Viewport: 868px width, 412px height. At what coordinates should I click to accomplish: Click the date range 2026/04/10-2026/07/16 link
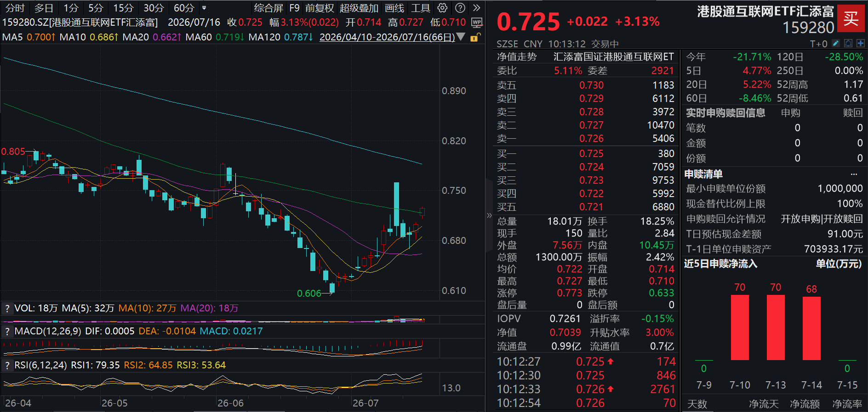point(387,37)
